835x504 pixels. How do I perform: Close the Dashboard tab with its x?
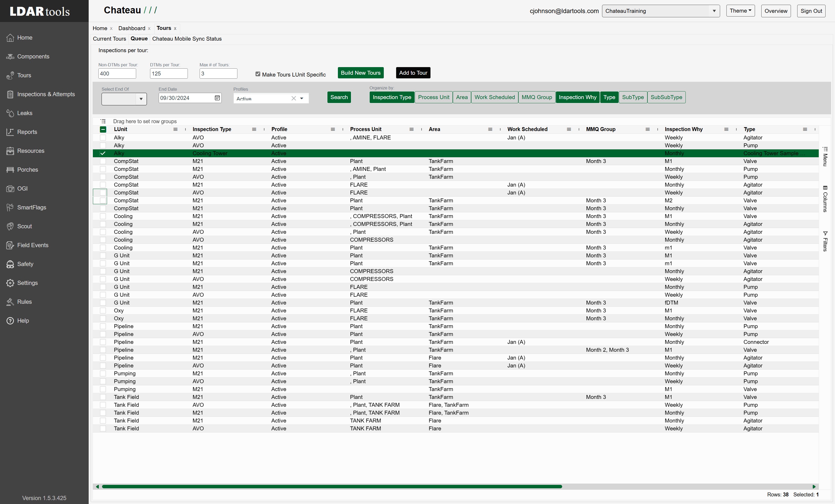click(149, 28)
